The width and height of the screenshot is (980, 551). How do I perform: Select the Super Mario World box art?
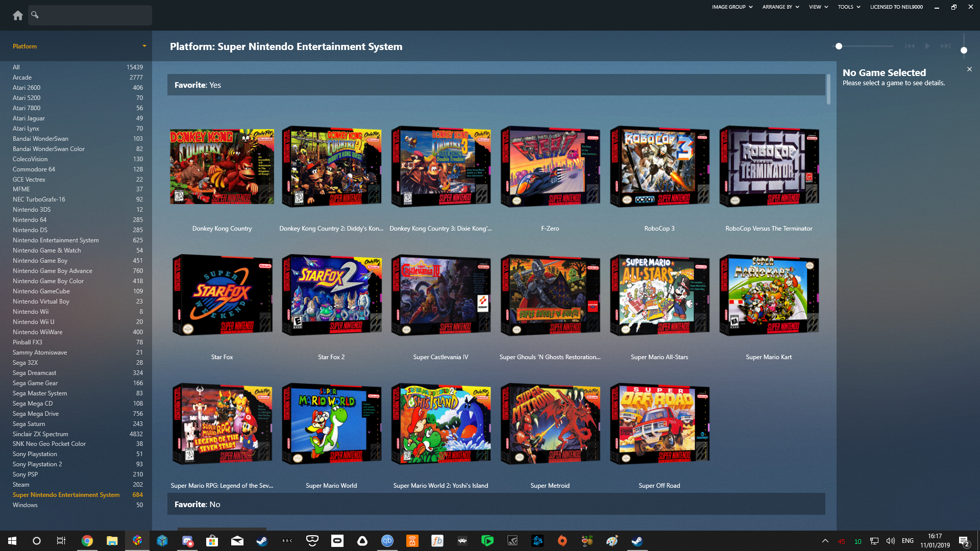[331, 423]
